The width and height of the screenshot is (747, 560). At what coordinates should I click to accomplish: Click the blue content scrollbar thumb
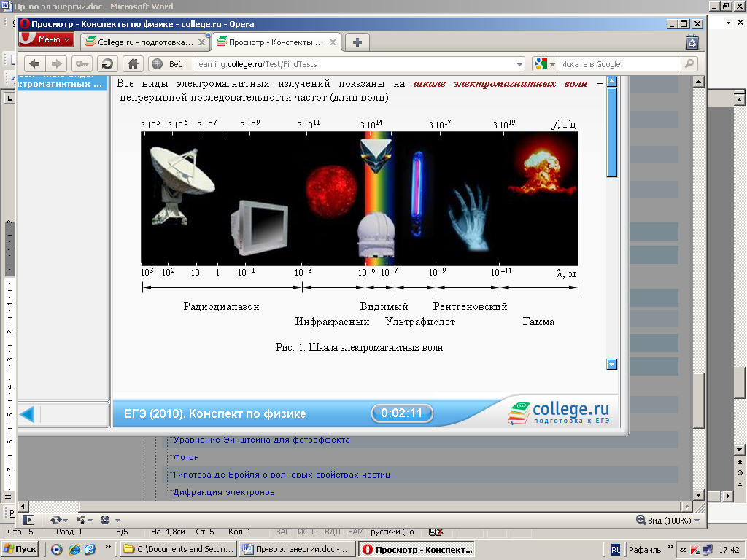point(612,133)
